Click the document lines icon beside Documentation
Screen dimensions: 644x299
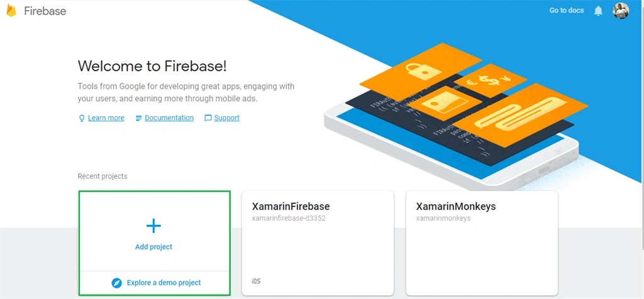click(x=138, y=118)
